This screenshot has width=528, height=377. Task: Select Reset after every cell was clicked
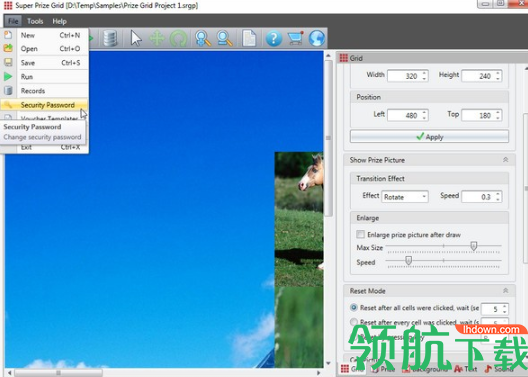[354, 321]
